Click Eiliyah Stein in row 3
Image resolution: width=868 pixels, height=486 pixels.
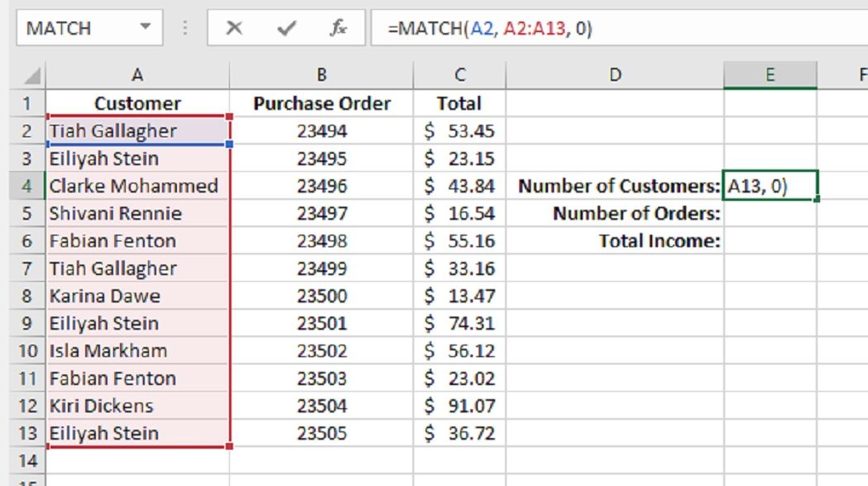[137, 159]
